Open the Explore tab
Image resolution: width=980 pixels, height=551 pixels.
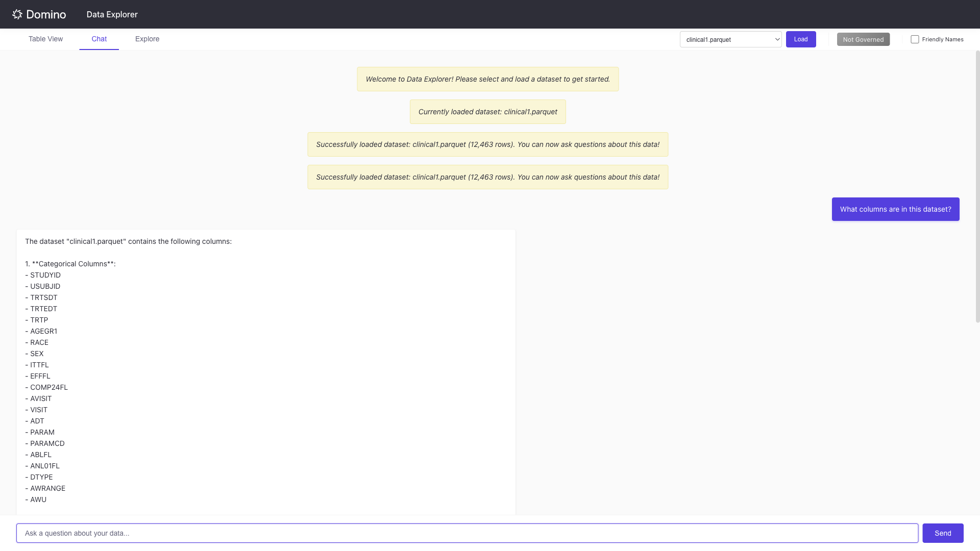coord(147,39)
